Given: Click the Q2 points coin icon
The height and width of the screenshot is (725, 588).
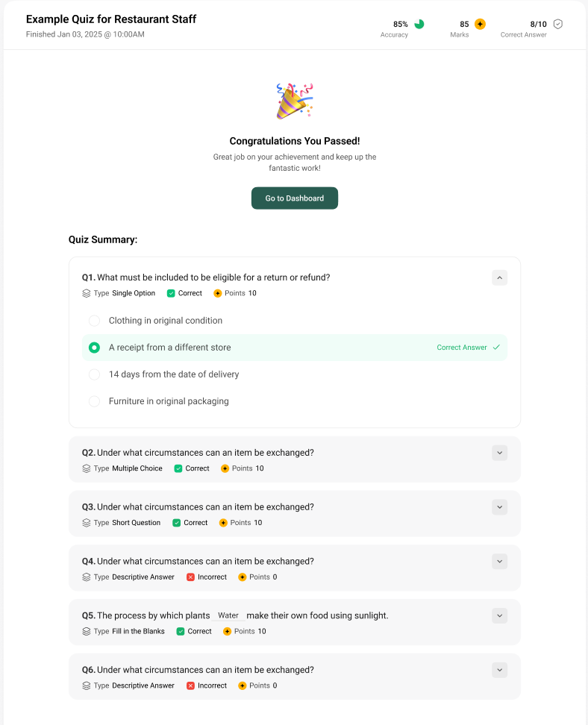Looking at the screenshot, I should click(225, 468).
